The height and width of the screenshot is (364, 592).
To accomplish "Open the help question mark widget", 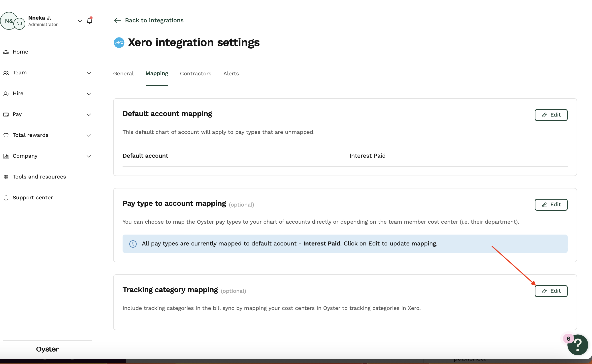I will click(578, 345).
